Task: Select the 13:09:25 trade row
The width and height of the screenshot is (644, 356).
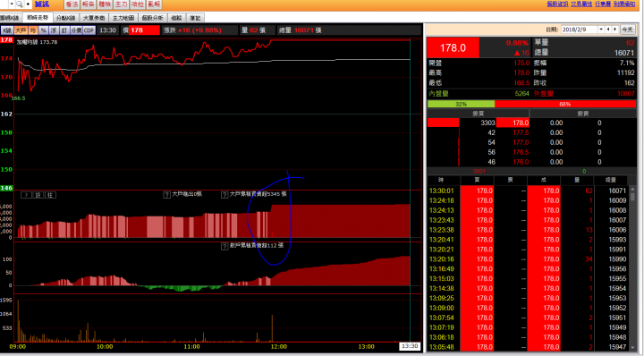Action: click(x=528, y=298)
